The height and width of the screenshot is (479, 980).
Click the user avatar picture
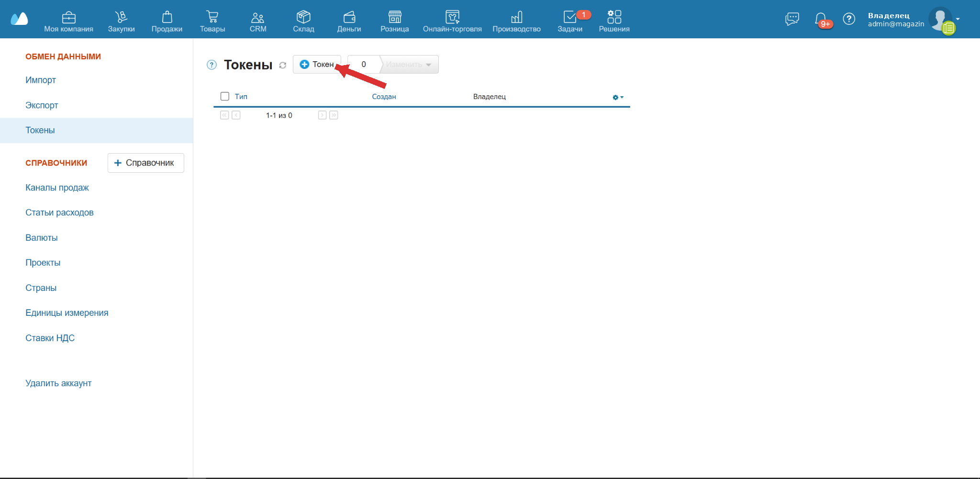pos(940,19)
